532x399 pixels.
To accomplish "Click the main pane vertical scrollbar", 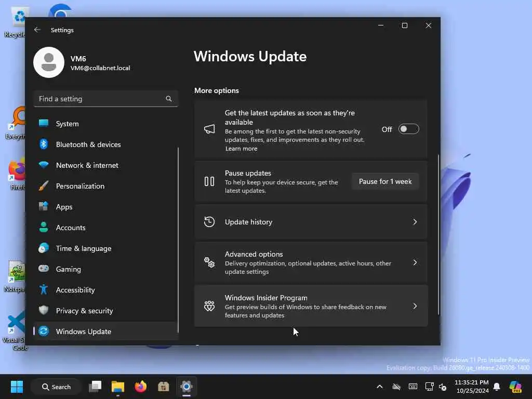I will click(x=438, y=234).
